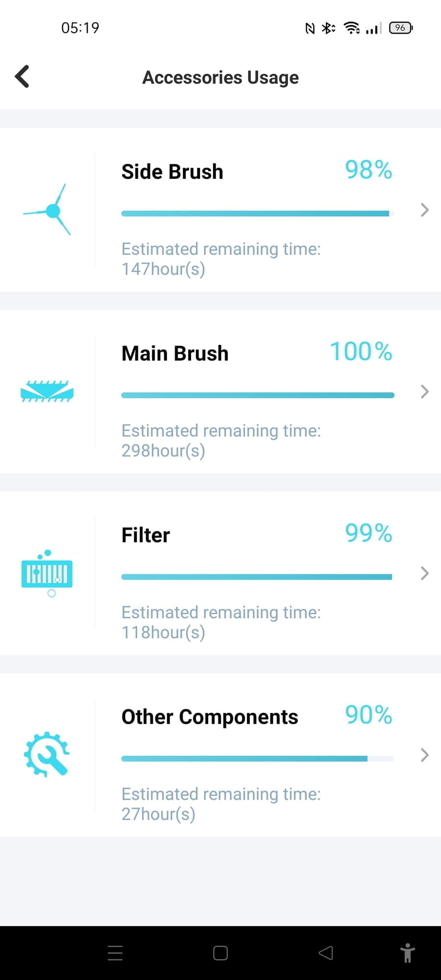Select the Filter entry title
Screen dimensions: 441x980
coord(146,535)
